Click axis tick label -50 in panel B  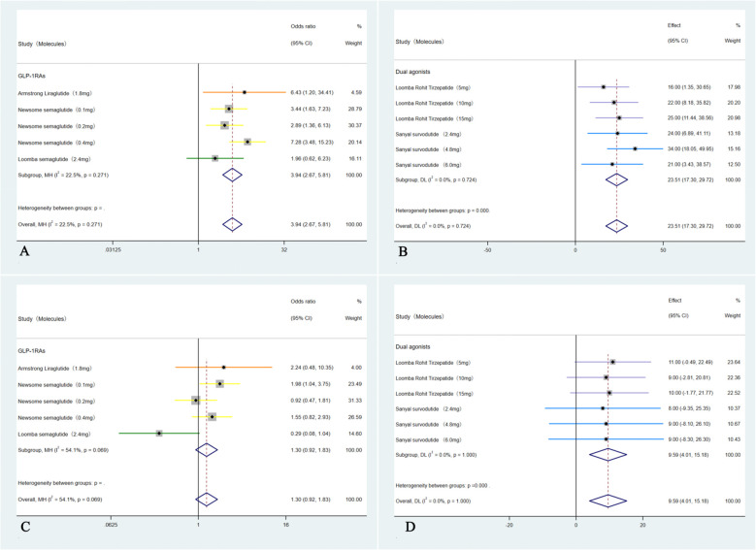(x=487, y=250)
